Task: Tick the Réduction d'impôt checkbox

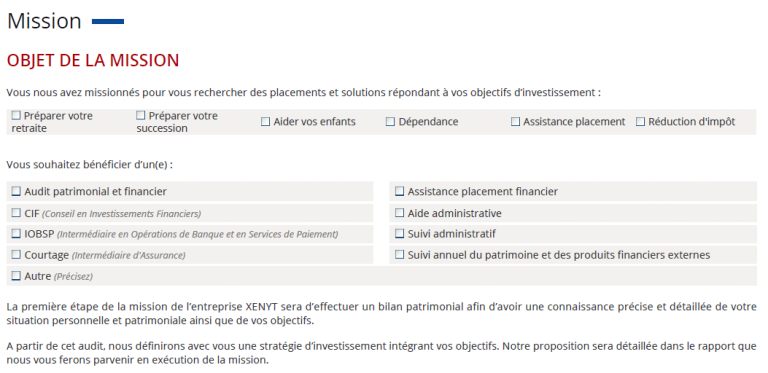Action: (x=640, y=122)
